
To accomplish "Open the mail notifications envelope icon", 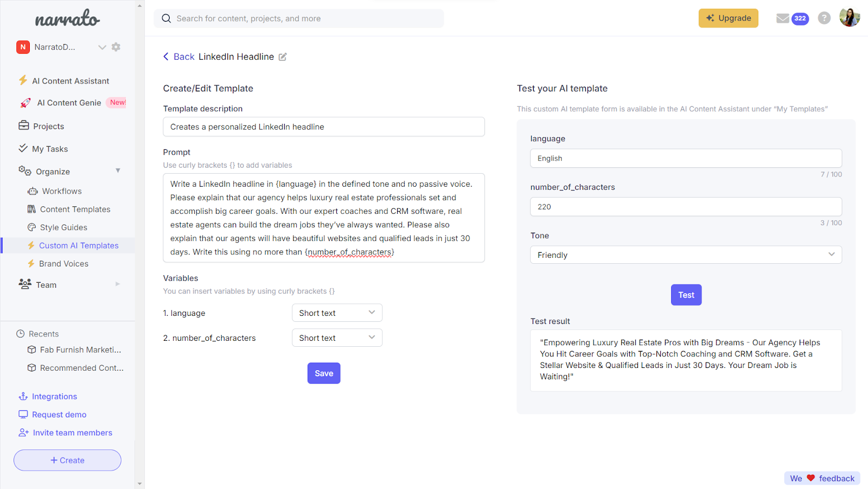I will click(783, 18).
